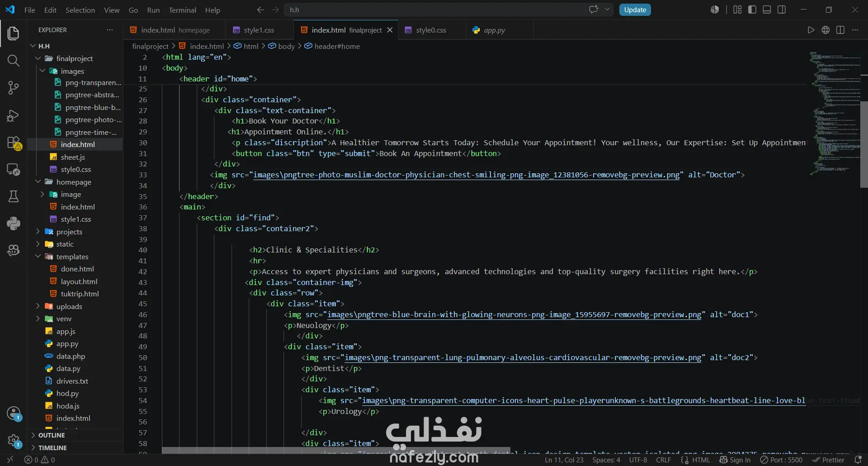This screenshot has height=466, width=868.
Task: Click the globe preview icon in editor toolbar
Action: [826, 30]
